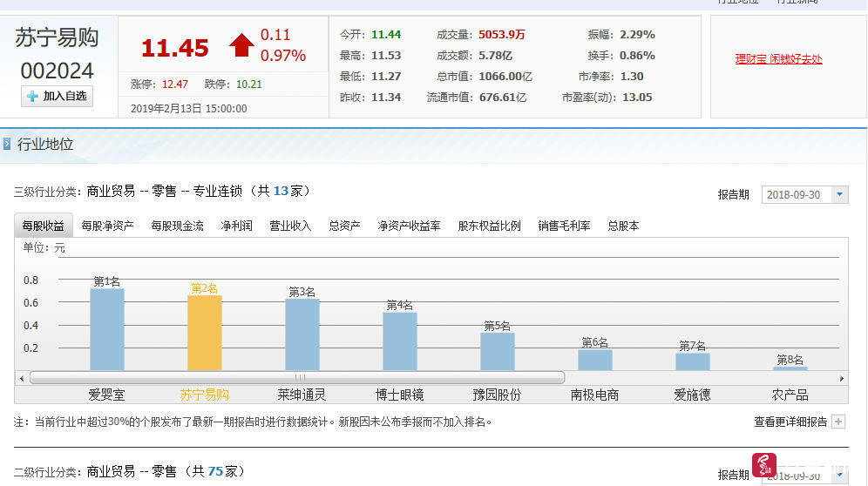Open the second-level industry report period dropdown
The height and width of the screenshot is (486, 868).
coord(804,476)
